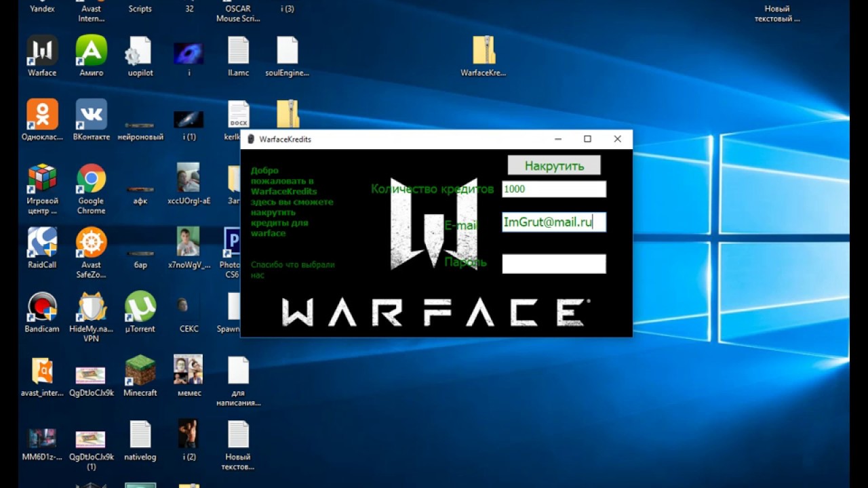Image resolution: width=868 pixels, height=488 pixels.
Task: Open the Амиго browser icon
Action: tap(91, 57)
